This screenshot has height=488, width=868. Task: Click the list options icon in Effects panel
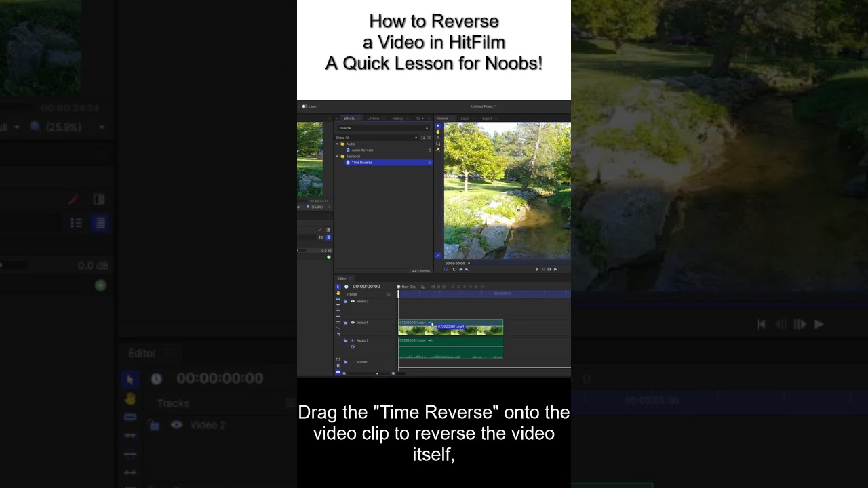pos(429,138)
